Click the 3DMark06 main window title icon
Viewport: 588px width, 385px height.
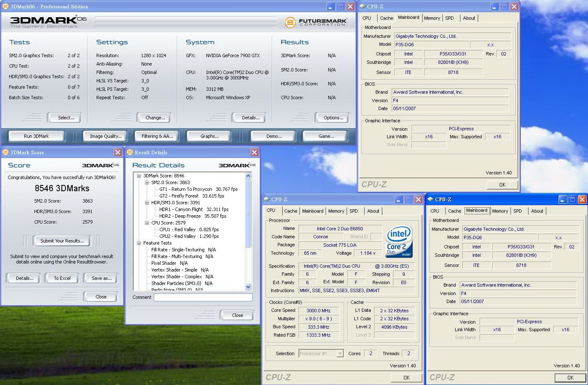pyautogui.click(x=5, y=6)
